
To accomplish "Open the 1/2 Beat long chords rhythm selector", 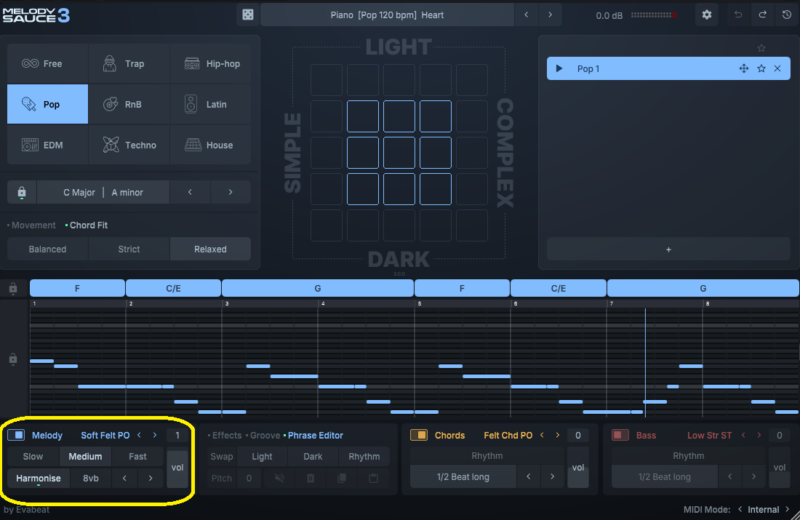I will click(x=463, y=477).
